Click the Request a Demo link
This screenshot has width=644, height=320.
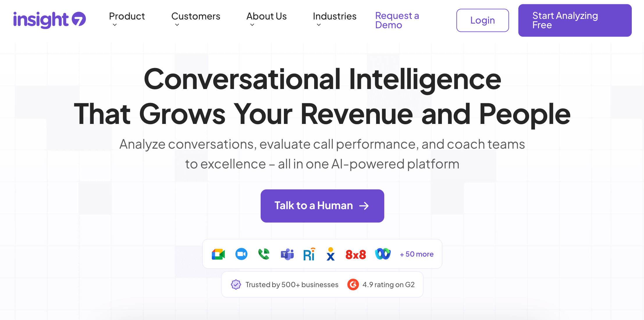pyautogui.click(x=397, y=20)
